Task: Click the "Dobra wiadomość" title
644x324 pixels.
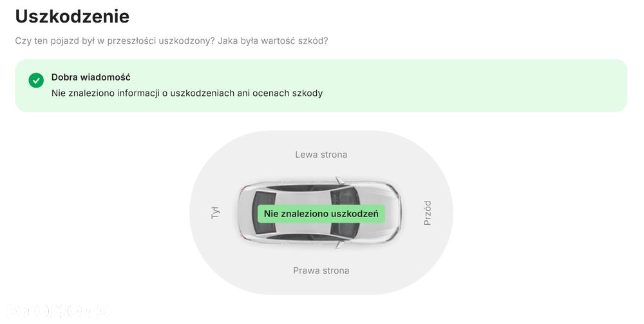Action: pyautogui.click(x=91, y=77)
